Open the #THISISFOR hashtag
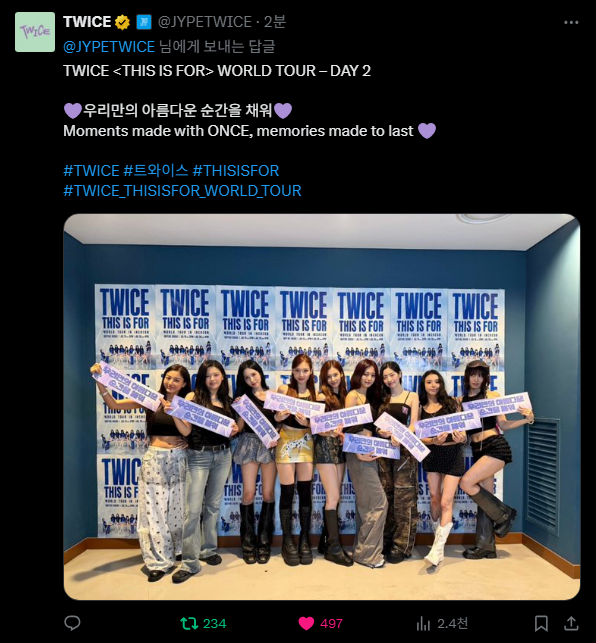This screenshot has height=643, width=596. click(x=236, y=171)
